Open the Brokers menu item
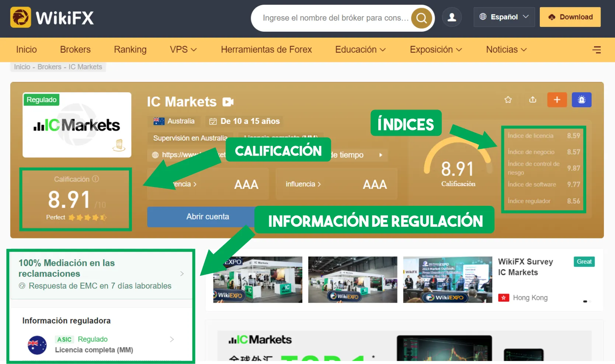Screen dimensions: 615x364 click(75, 49)
